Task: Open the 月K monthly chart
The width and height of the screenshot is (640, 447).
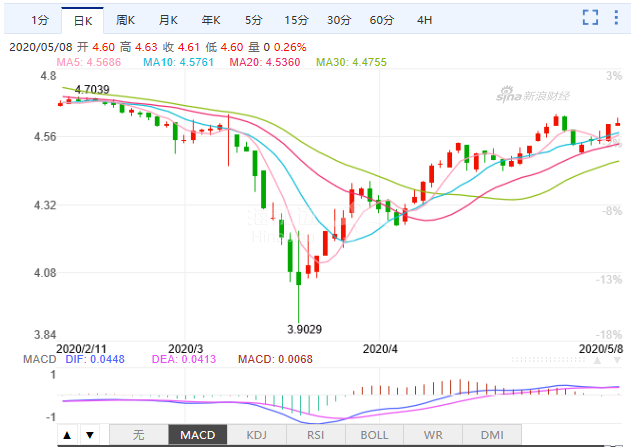Action: 168,20
